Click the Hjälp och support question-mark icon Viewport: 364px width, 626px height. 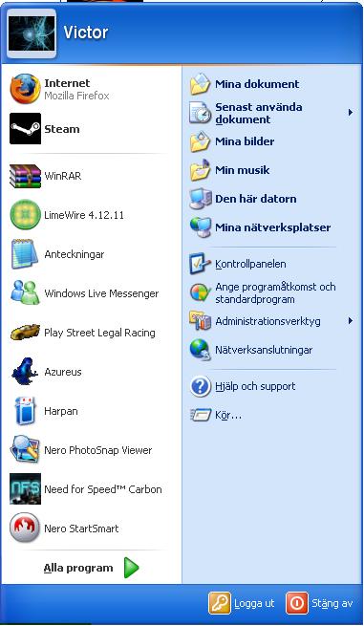[x=200, y=386]
